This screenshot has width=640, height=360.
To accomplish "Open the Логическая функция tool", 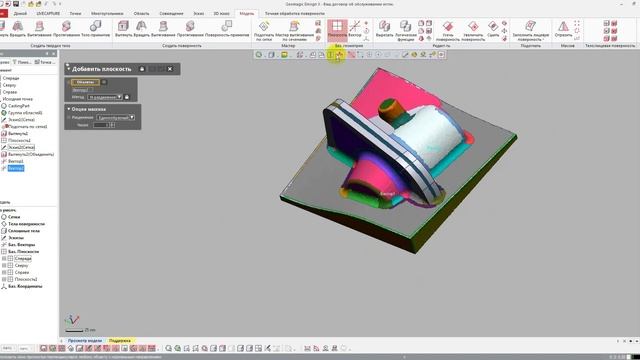I will (405, 31).
